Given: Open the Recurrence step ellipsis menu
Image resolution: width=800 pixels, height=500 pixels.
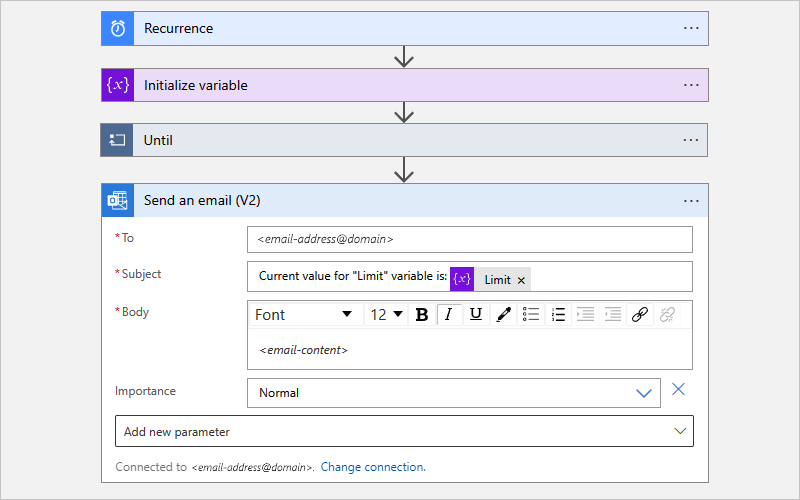Looking at the screenshot, I should pos(691,28).
